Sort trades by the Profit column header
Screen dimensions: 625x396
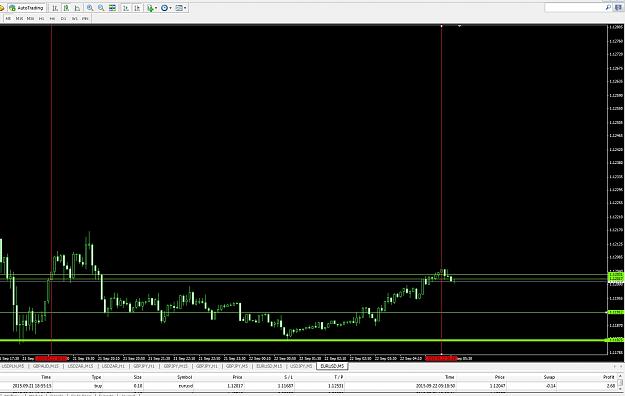point(609,377)
